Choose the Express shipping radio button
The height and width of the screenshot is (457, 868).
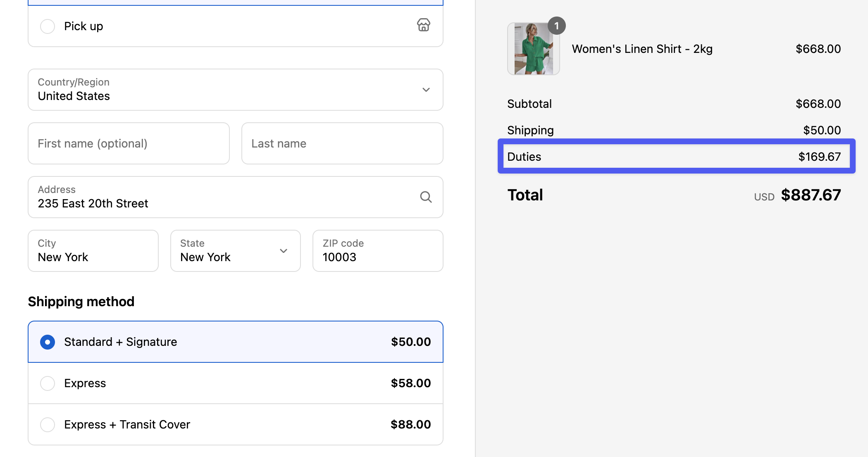48,383
